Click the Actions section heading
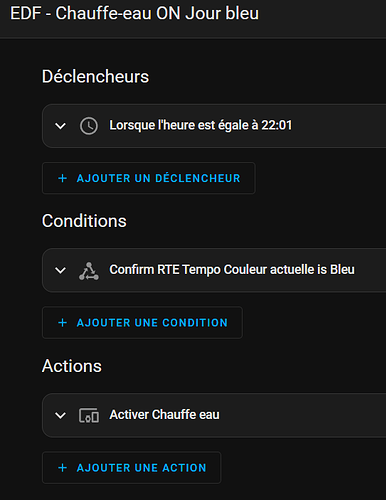Image resolution: width=386 pixels, height=500 pixels. tap(72, 366)
